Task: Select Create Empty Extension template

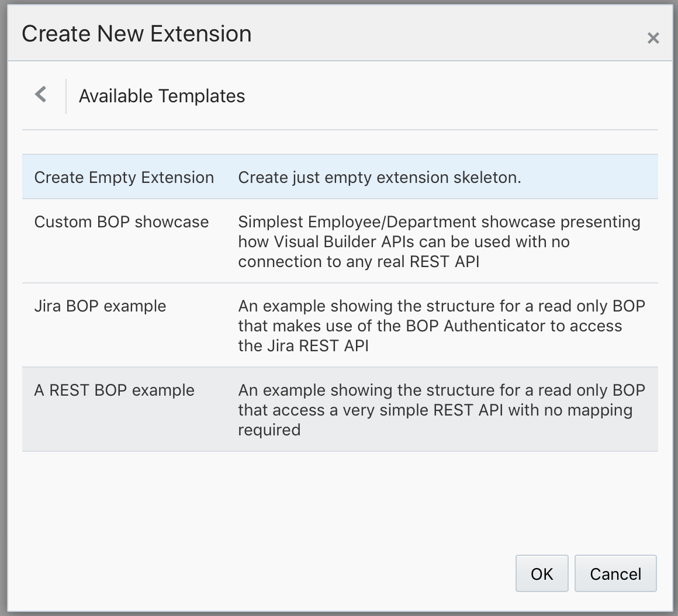Action: click(124, 178)
